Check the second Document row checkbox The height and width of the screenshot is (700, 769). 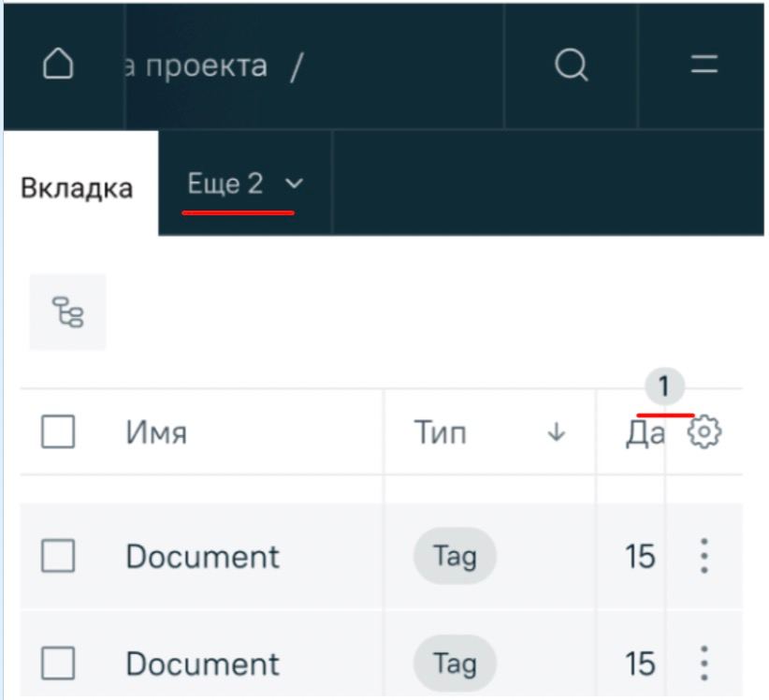pos(58,664)
